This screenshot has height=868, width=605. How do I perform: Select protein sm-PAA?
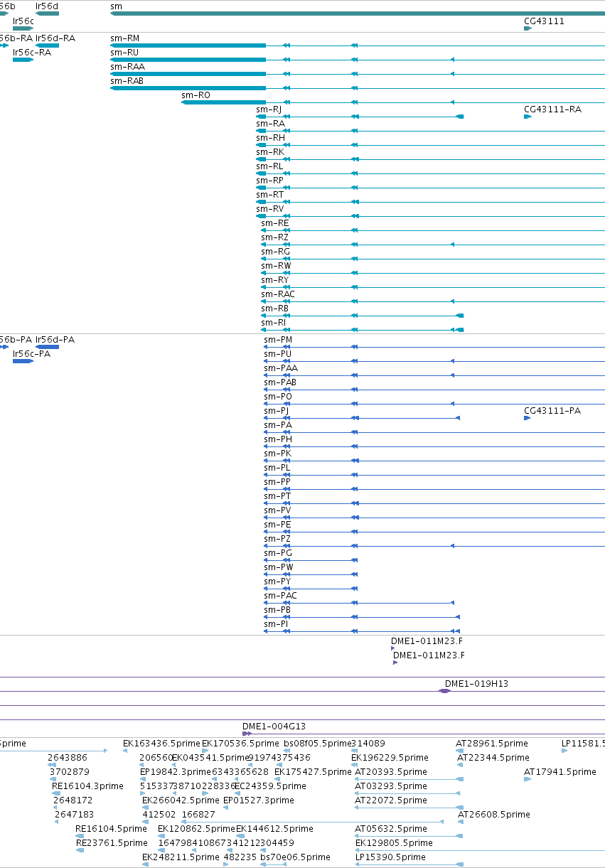tap(281, 368)
